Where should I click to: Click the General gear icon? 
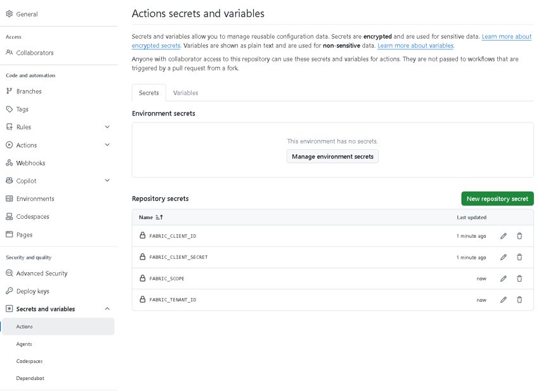[10, 14]
